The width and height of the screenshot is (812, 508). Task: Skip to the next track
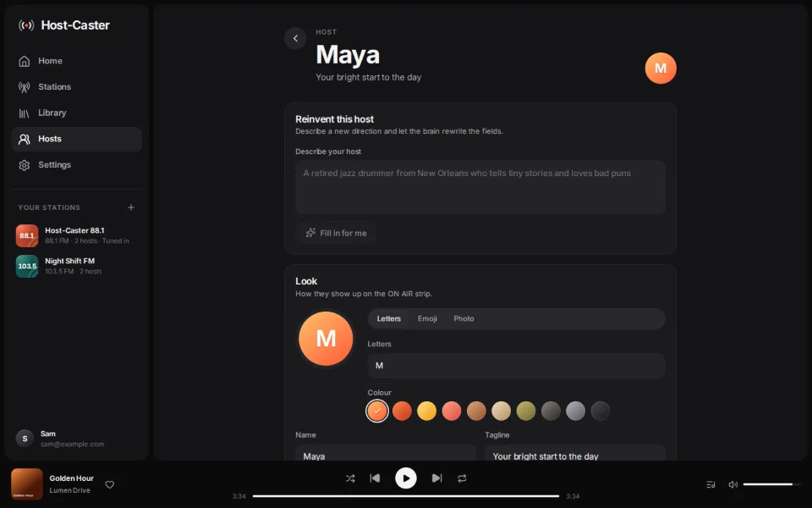tap(436, 478)
